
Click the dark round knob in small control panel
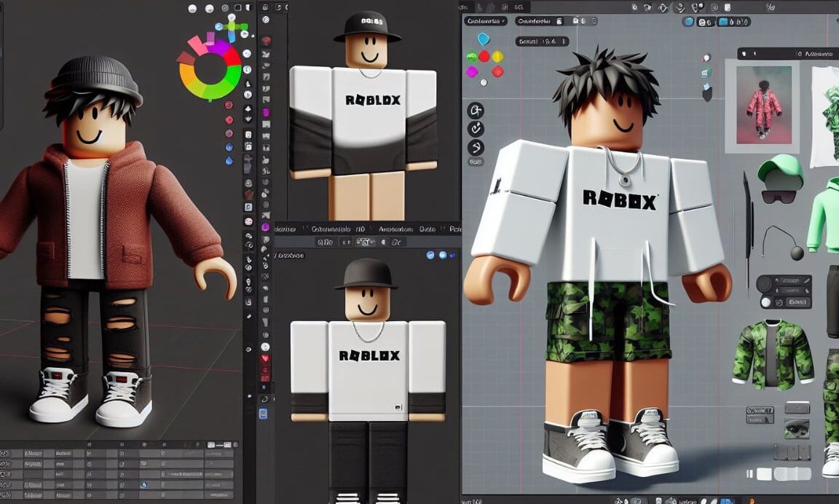[x=765, y=284]
